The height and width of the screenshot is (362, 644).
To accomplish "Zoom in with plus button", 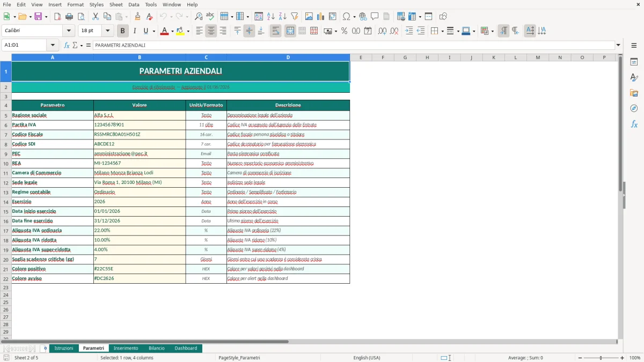I will pyautogui.click(x=622, y=358).
